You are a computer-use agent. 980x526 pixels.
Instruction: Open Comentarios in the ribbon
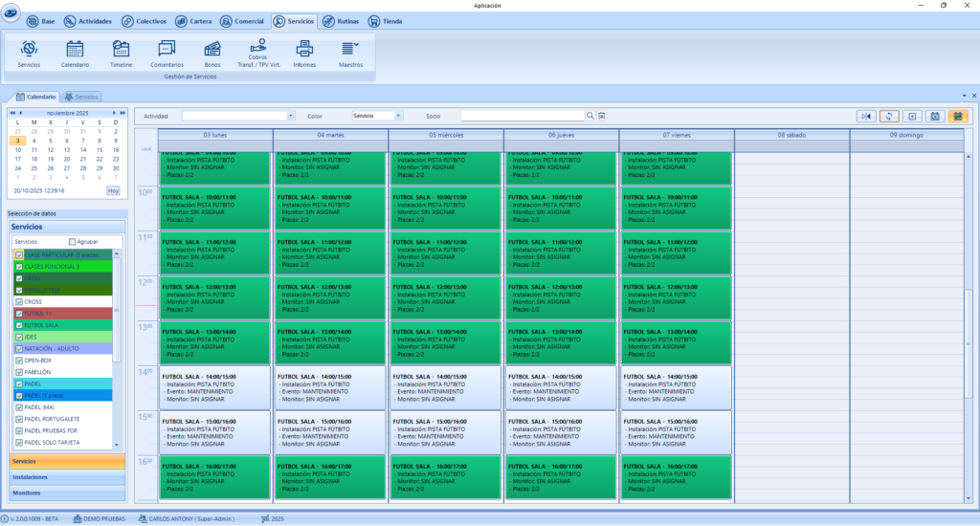[x=167, y=52]
